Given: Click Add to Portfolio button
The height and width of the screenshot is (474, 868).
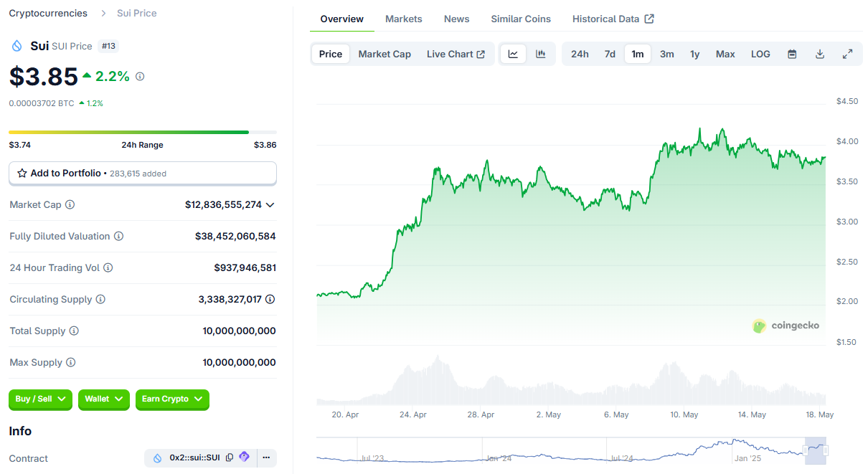Looking at the screenshot, I should coord(143,174).
